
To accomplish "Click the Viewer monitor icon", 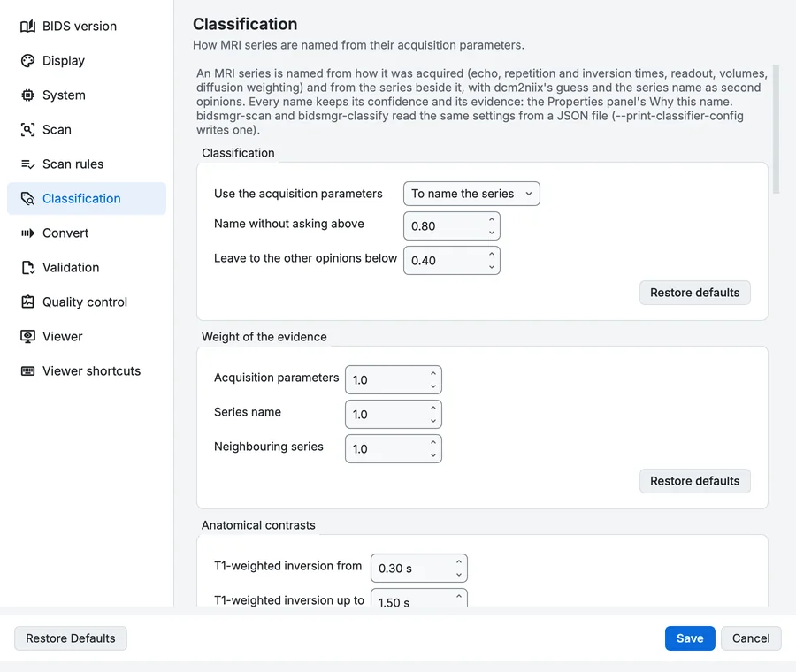I will (x=28, y=337).
